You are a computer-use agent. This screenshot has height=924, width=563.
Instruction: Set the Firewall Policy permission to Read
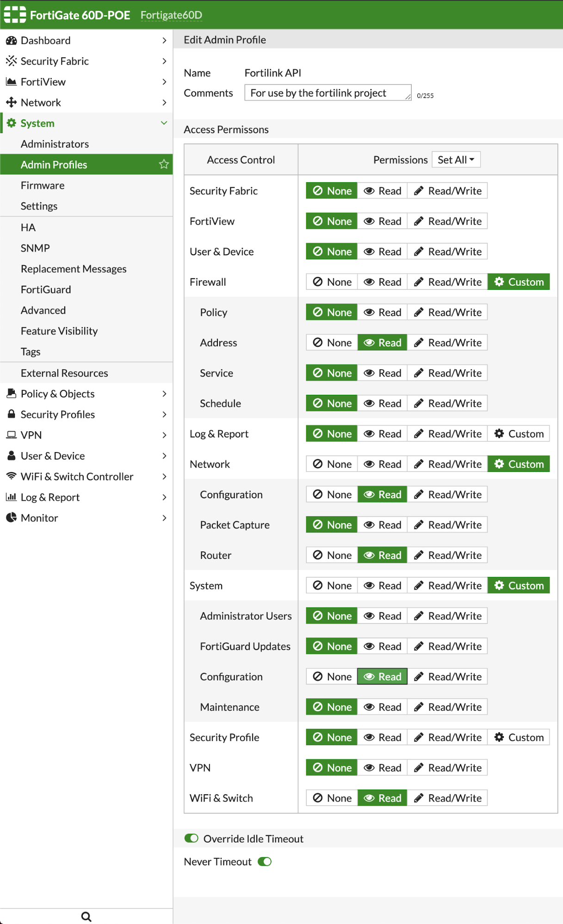click(x=383, y=312)
